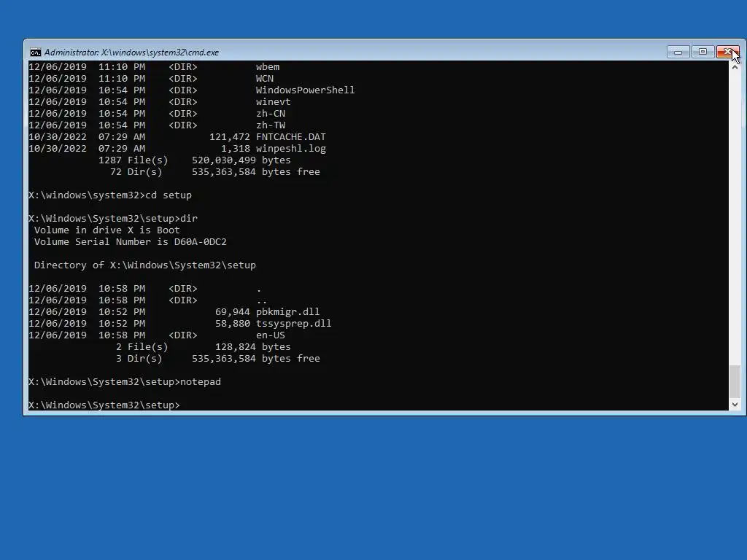Click the 'Volume in drive X is Boot' line
This screenshot has height=560, width=747.
(x=107, y=230)
